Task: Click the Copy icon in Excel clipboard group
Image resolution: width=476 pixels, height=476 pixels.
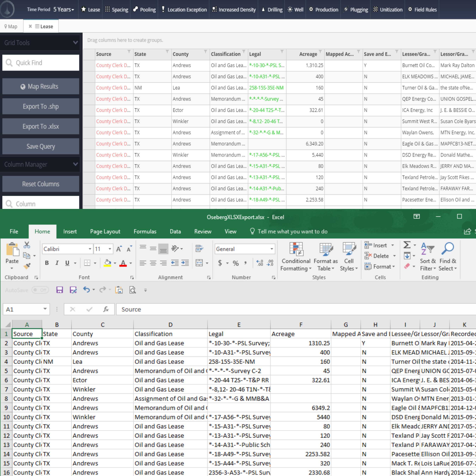Action: point(27,255)
